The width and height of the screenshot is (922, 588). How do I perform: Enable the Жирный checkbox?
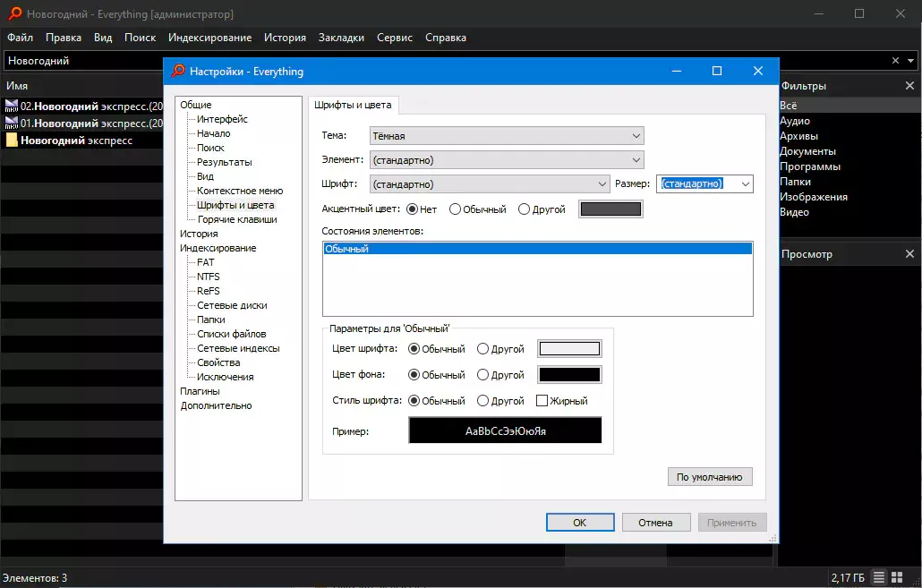(x=542, y=401)
